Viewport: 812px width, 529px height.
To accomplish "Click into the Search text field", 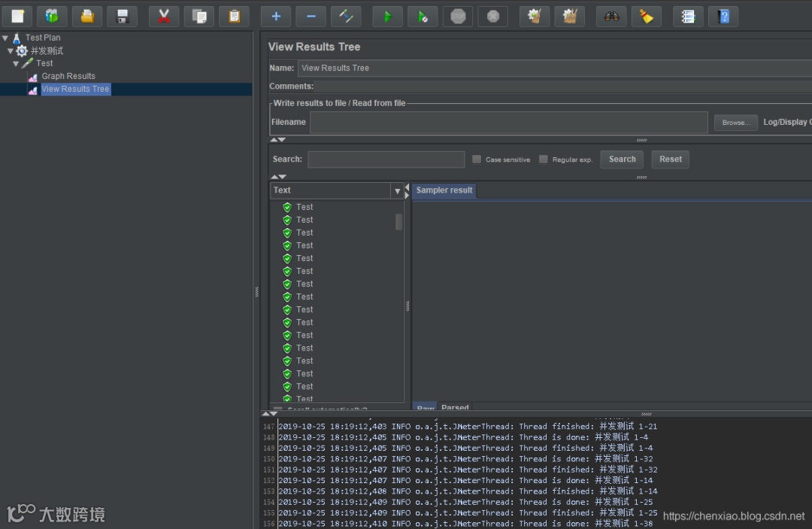I will pyautogui.click(x=386, y=160).
